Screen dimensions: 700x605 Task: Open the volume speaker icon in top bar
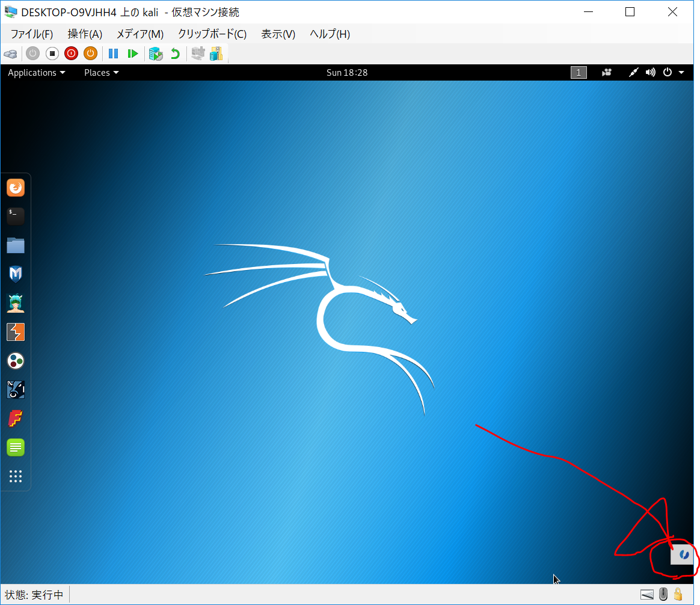click(x=650, y=73)
